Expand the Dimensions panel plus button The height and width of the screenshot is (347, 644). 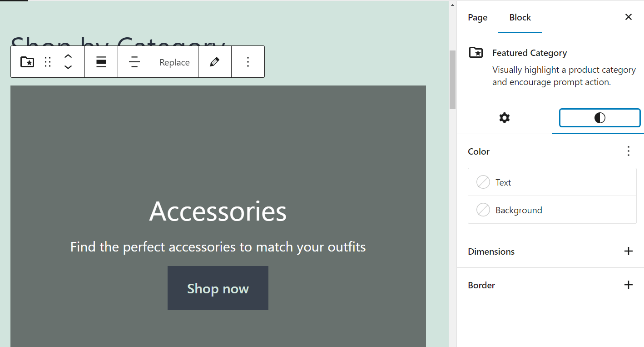coord(629,251)
